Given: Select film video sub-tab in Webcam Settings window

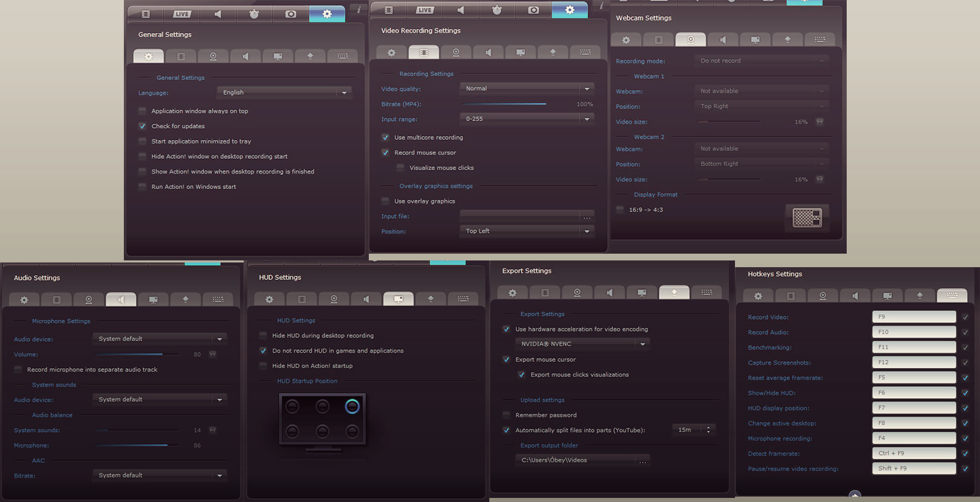Looking at the screenshot, I should 658,40.
